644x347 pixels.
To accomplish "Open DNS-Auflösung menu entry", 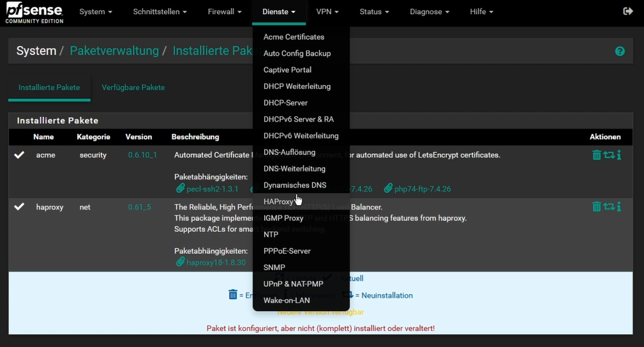I will pos(301,152).
